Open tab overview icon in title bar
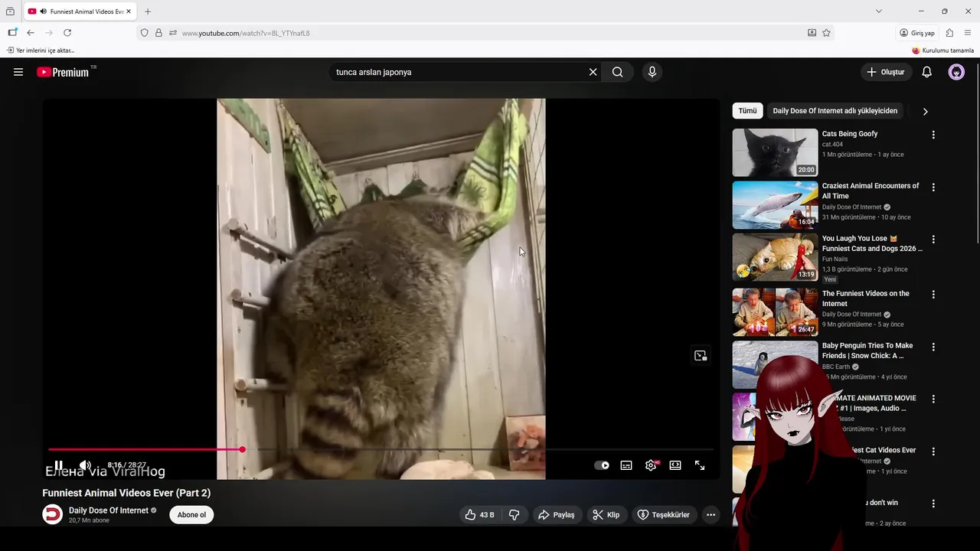Viewport: 980px width, 551px height. [x=10, y=11]
